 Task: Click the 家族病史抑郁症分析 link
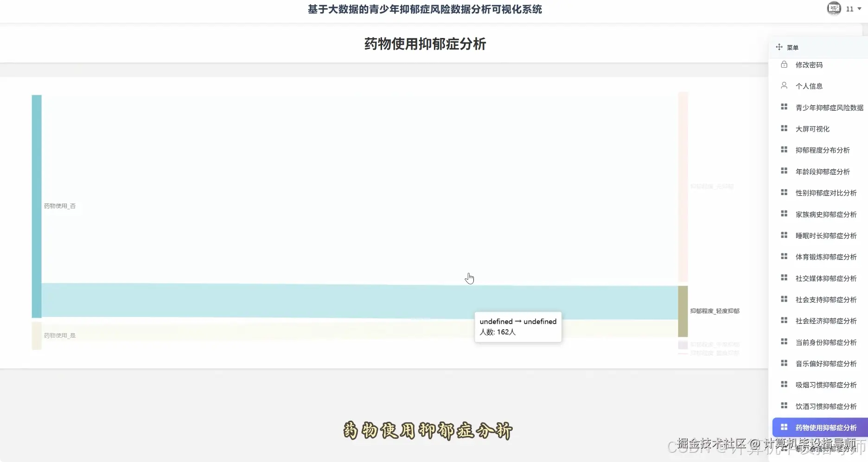[826, 214]
